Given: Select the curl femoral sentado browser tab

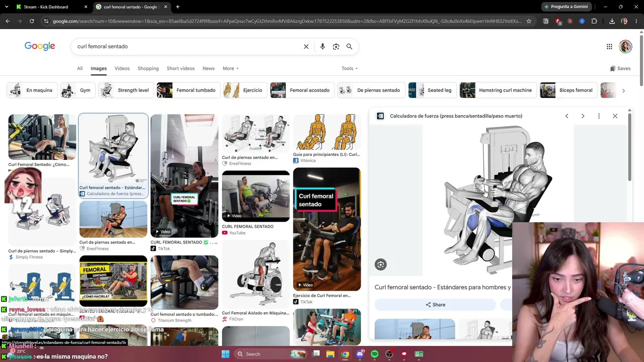Looking at the screenshot, I should pos(131,7).
